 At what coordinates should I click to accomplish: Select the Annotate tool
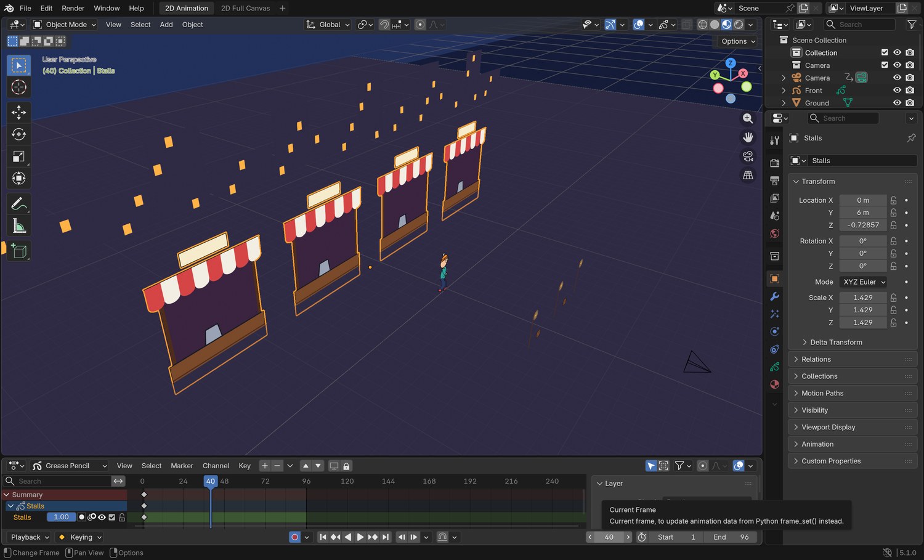[18, 203]
